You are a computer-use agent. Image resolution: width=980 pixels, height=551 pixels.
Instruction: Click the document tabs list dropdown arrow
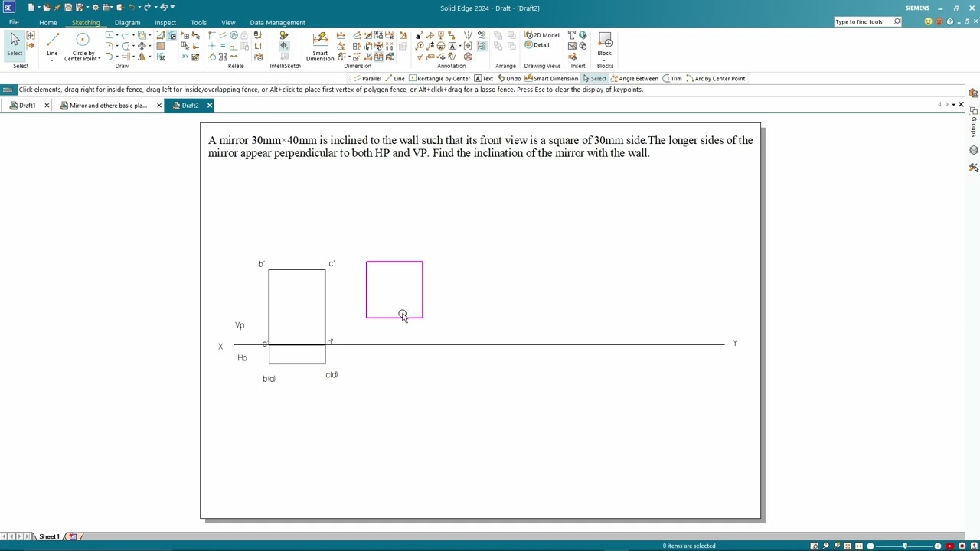click(x=953, y=105)
